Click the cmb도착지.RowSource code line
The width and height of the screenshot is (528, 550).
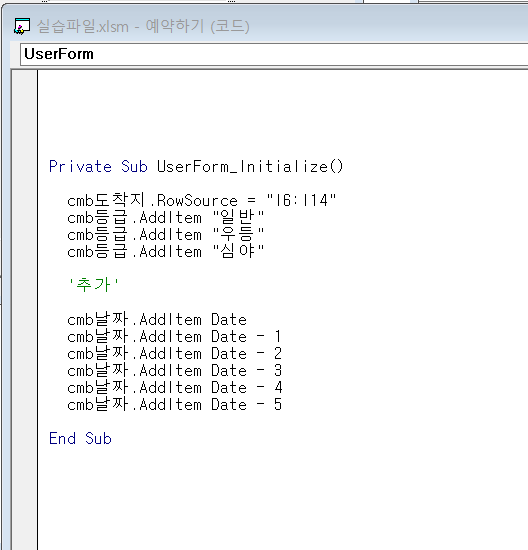(202, 201)
